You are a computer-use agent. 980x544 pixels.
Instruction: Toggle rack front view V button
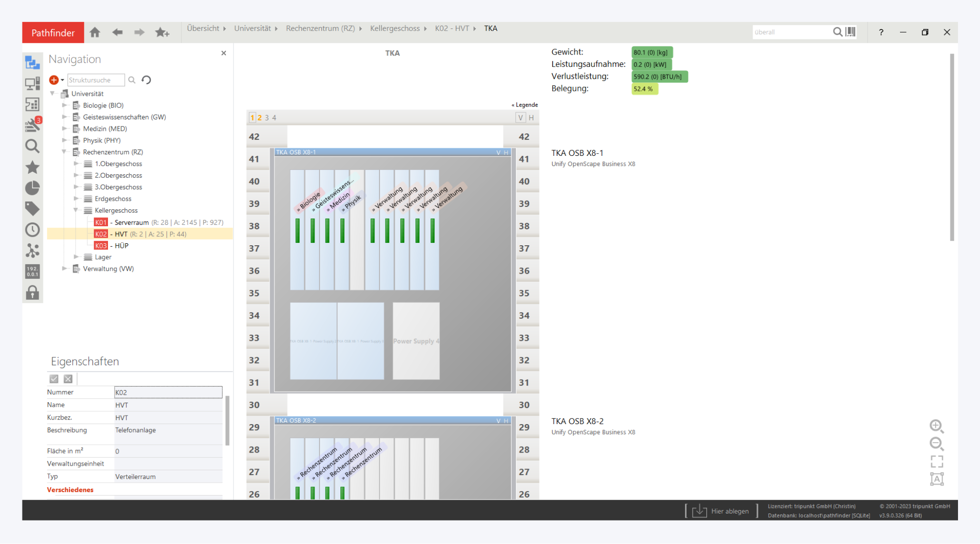coord(520,118)
